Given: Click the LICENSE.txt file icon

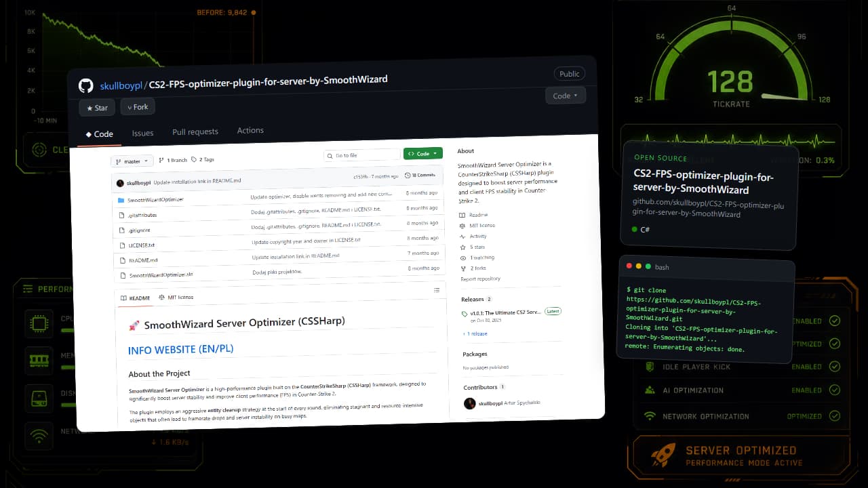Looking at the screenshot, I should click(123, 245).
